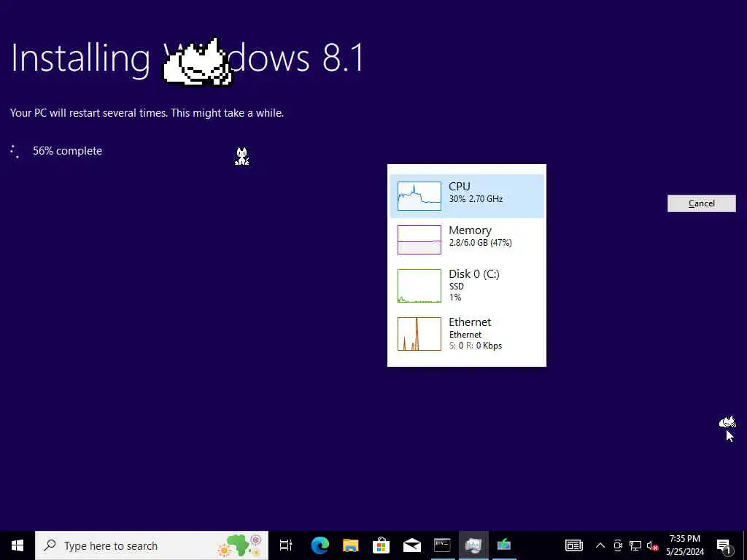Open the Action Center notifications icon
The width and height of the screenshot is (747, 560).
coord(724,545)
